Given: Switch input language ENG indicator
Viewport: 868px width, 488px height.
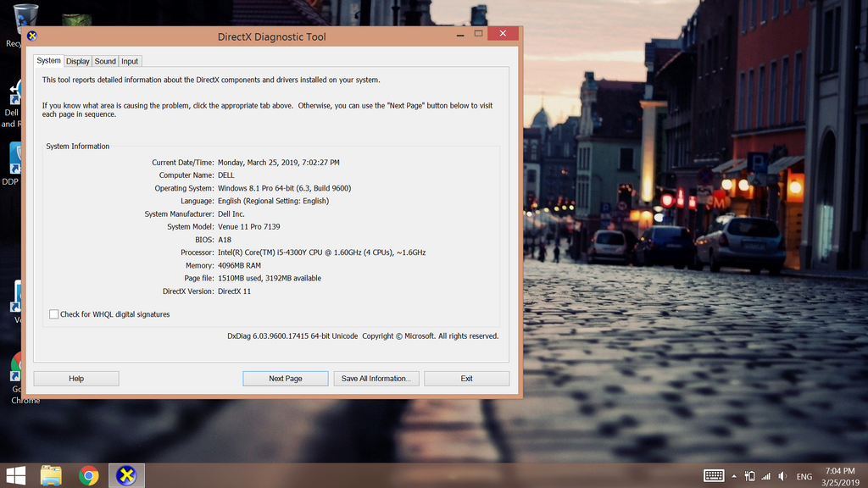Looking at the screenshot, I should (x=804, y=476).
